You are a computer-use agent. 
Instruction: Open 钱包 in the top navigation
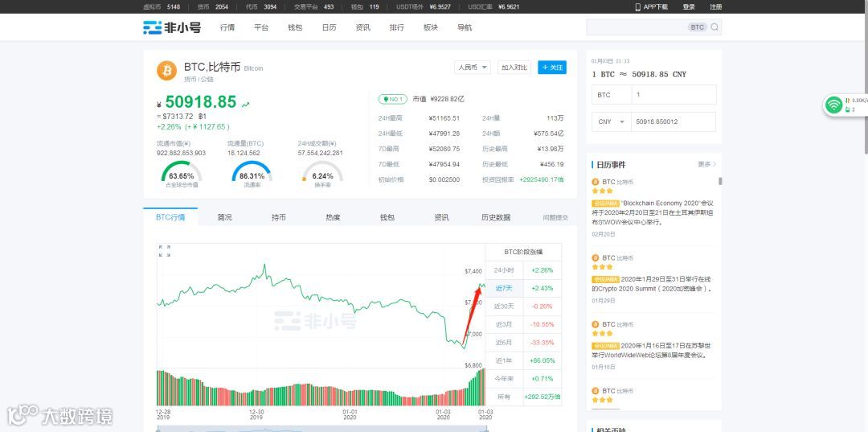[x=295, y=27]
